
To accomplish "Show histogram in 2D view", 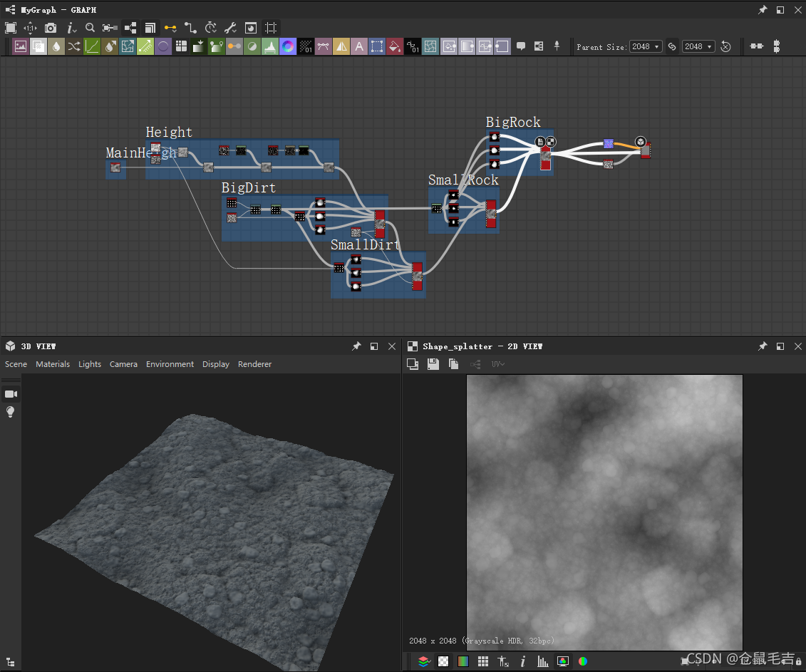I will pyautogui.click(x=543, y=661).
